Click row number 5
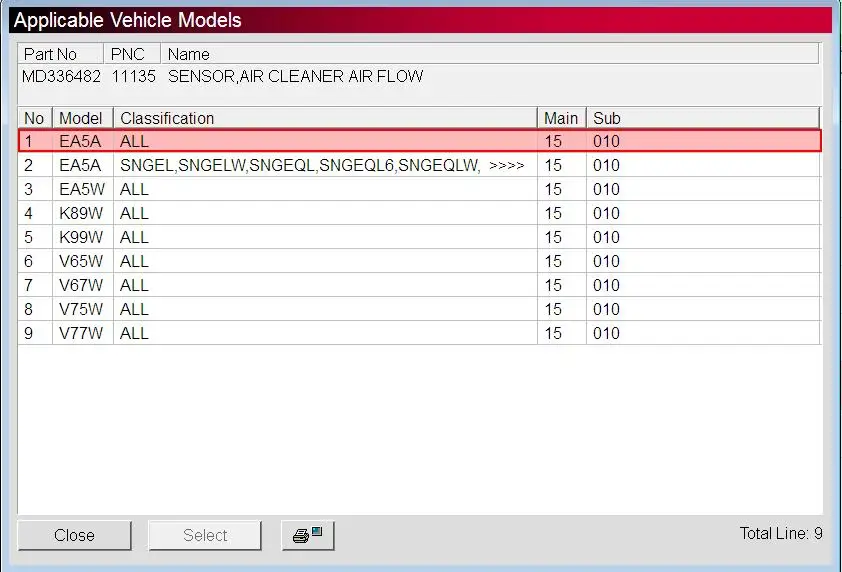842x572 pixels. pos(28,237)
